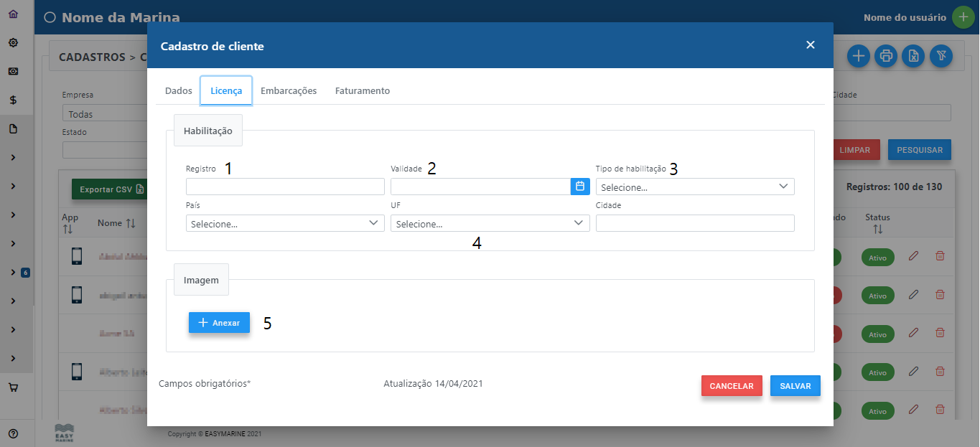Click the green plus icon beside user name

click(x=963, y=17)
